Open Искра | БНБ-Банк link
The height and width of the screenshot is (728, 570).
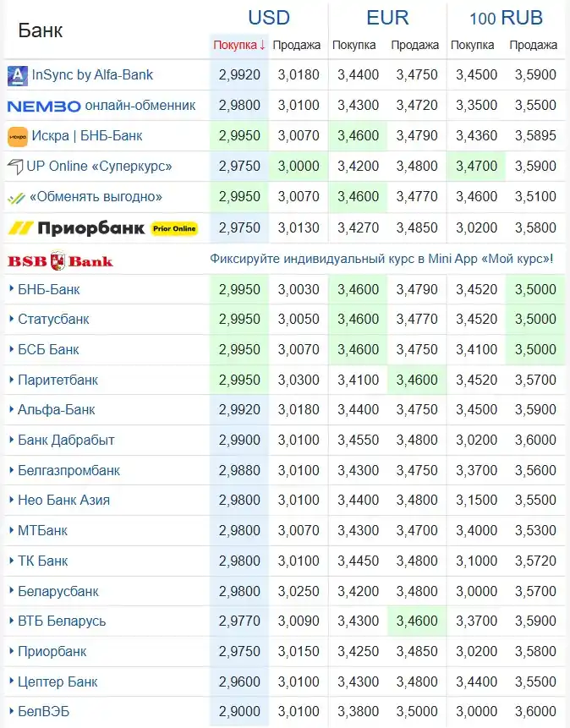[87, 135]
